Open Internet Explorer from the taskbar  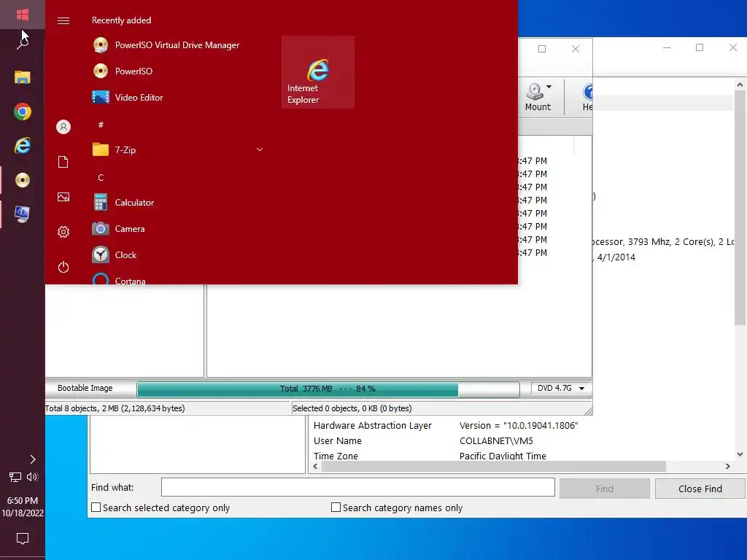[23, 146]
